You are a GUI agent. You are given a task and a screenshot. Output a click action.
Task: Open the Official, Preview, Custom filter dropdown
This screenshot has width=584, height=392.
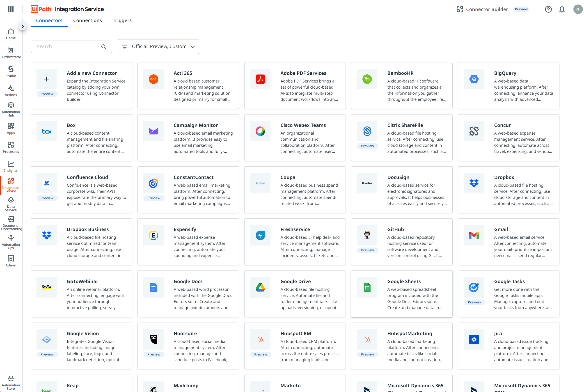(158, 47)
